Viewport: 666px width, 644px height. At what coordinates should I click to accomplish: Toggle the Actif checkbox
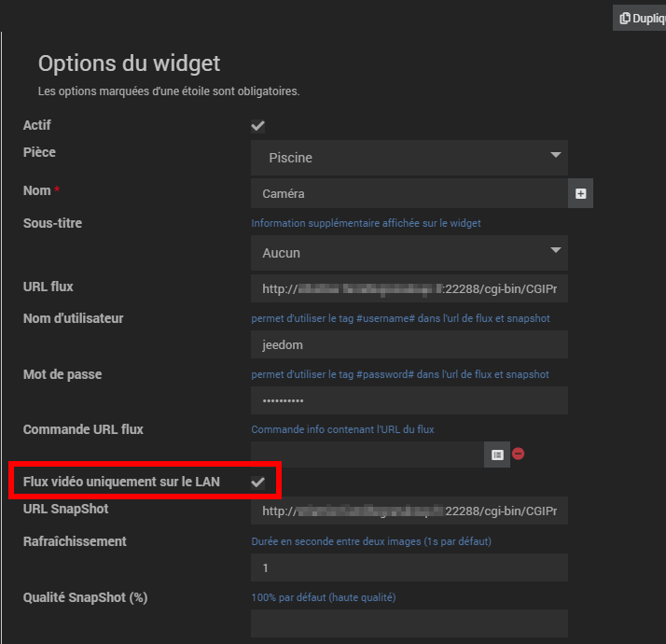click(x=258, y=126)
